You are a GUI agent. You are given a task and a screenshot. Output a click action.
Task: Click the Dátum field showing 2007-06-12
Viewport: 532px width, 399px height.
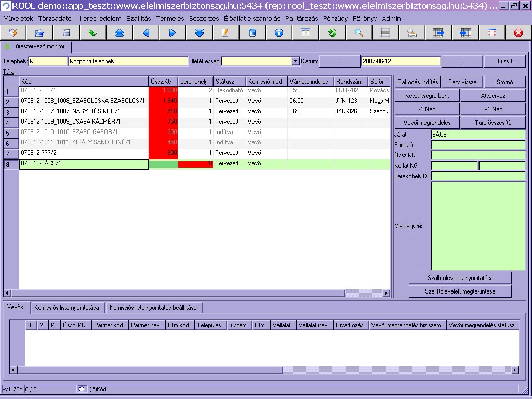click(401, 61)
